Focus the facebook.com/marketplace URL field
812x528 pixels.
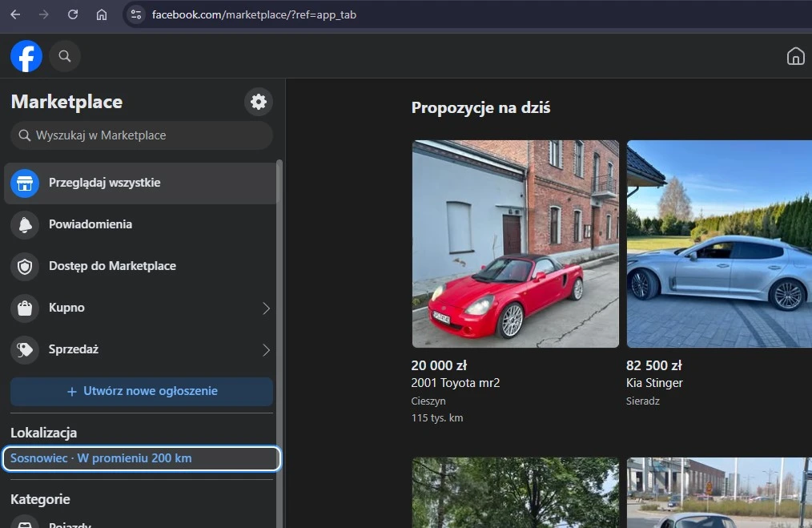point(254,14)
